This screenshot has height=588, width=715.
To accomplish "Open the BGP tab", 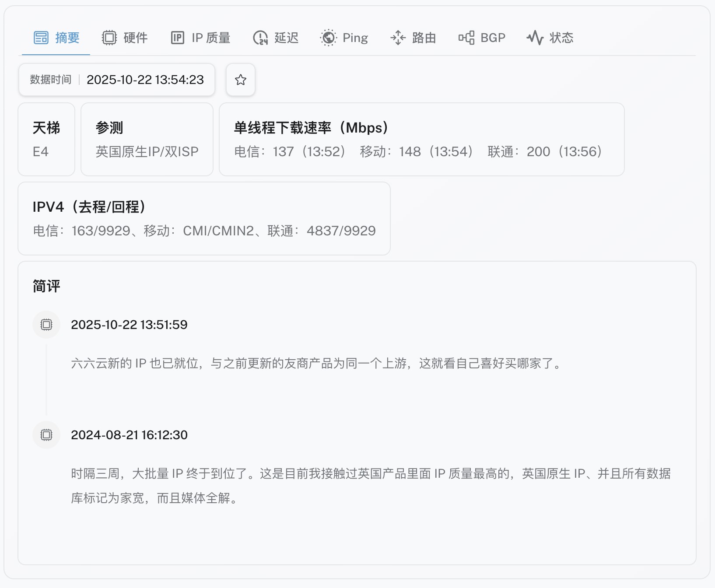I will click(482, 38).
